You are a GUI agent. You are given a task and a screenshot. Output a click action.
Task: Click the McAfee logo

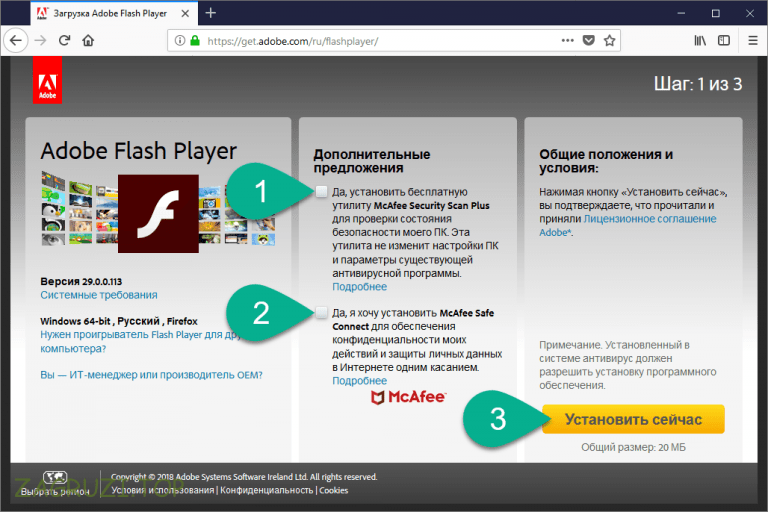pyautogui.click(x=408, y=397)
